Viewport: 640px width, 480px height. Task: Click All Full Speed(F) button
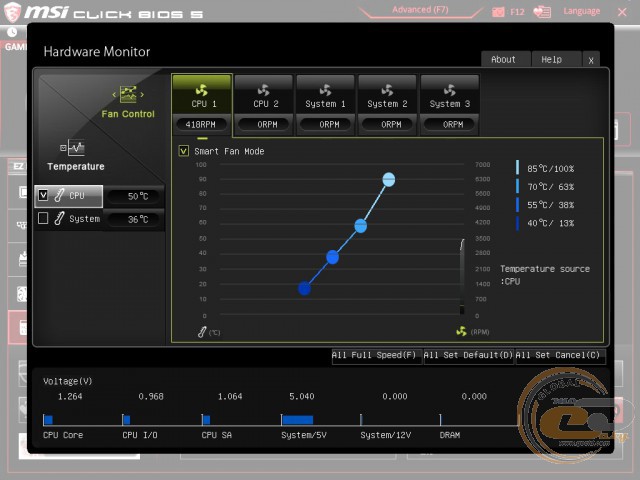376,356
